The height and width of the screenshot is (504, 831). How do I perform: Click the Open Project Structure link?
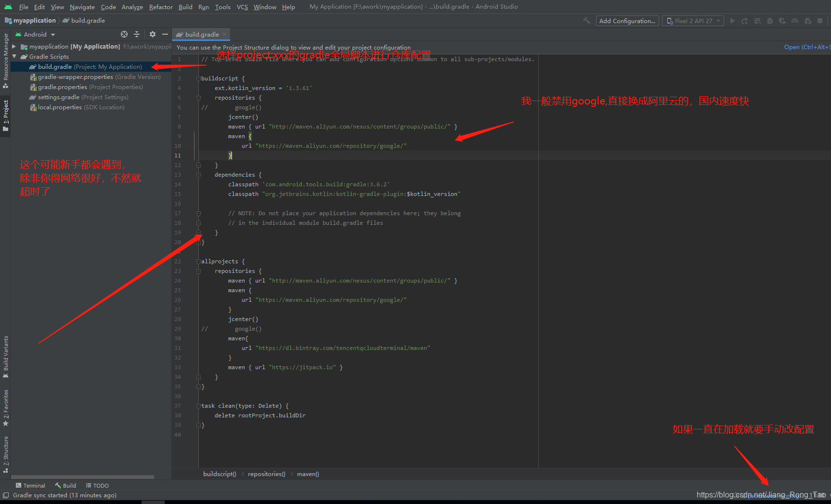[x=807, y=47]
